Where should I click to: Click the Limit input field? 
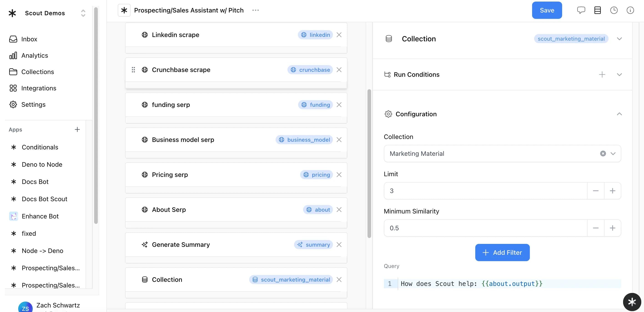pos(485,191)
